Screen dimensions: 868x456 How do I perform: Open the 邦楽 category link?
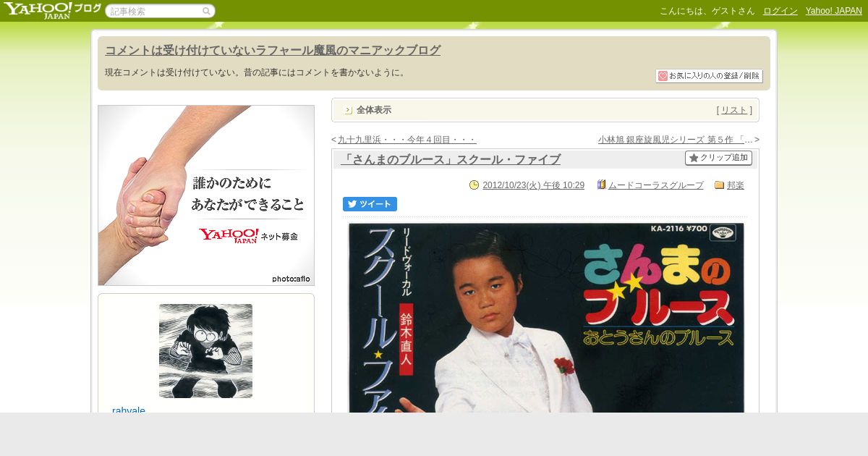pos(736,185)
